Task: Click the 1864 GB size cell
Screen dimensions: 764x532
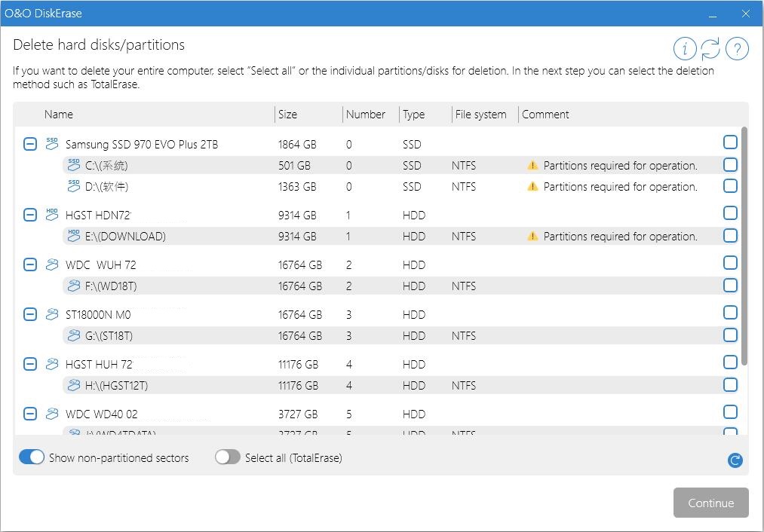Action: [296, 144]
